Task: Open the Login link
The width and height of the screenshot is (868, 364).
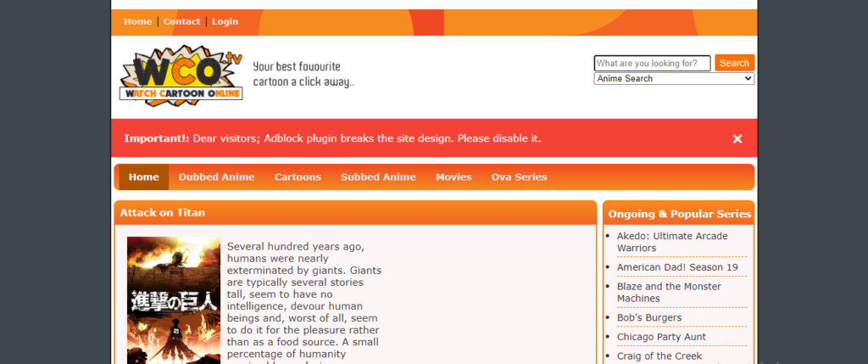Action: tap(225, 21)
